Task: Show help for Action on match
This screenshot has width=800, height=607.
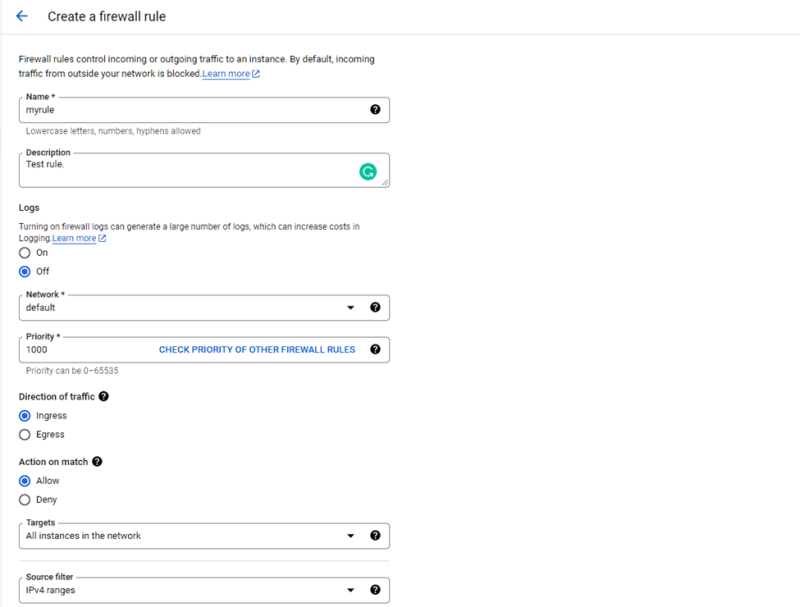Action: coord(97,462)
